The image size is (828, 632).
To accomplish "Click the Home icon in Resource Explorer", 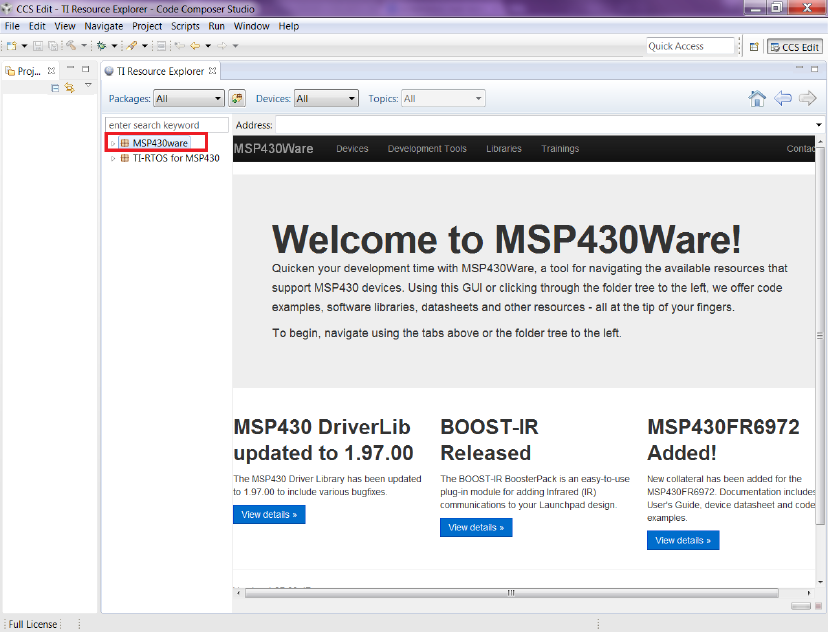I will 757,98.
